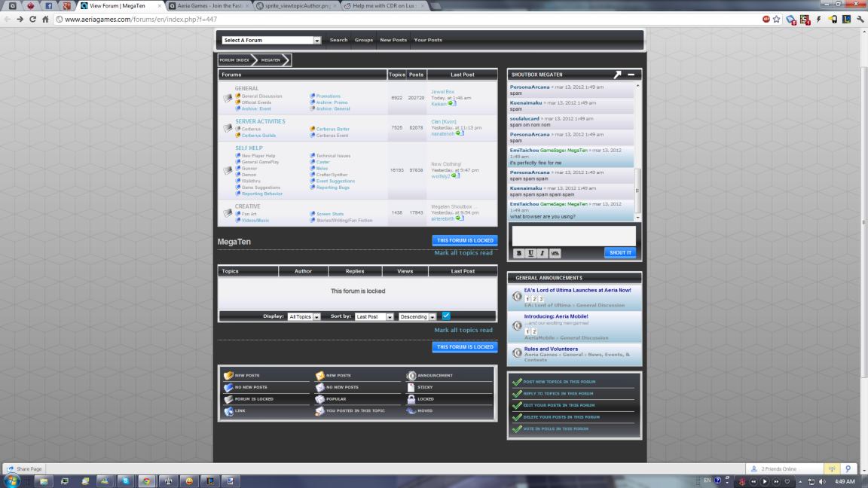868x488 pixels.
Task: Open the Select A Forum dropdown
Action: [x=271, y=40]
